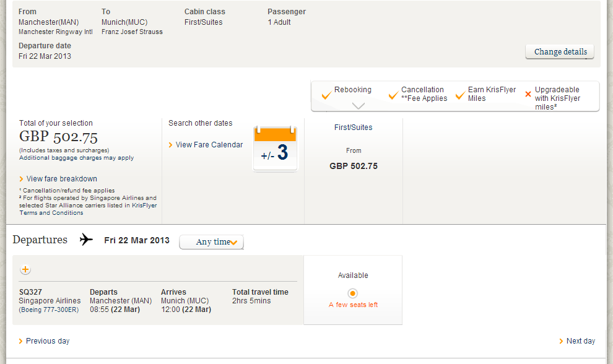Click the Change details button
Screen dimensions: 613x364
[x=560, y=52]
